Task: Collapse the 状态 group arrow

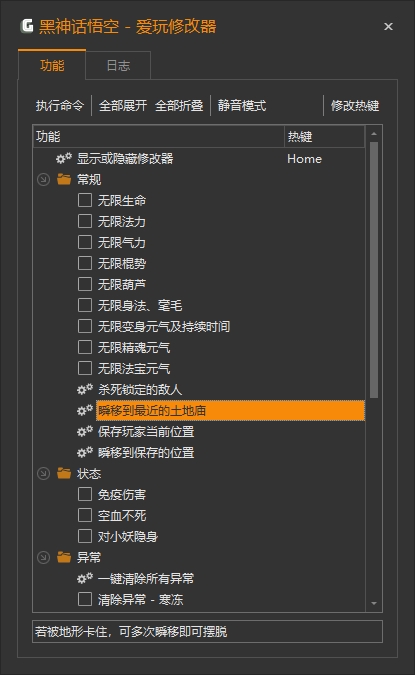Action: tap(43, 474)
